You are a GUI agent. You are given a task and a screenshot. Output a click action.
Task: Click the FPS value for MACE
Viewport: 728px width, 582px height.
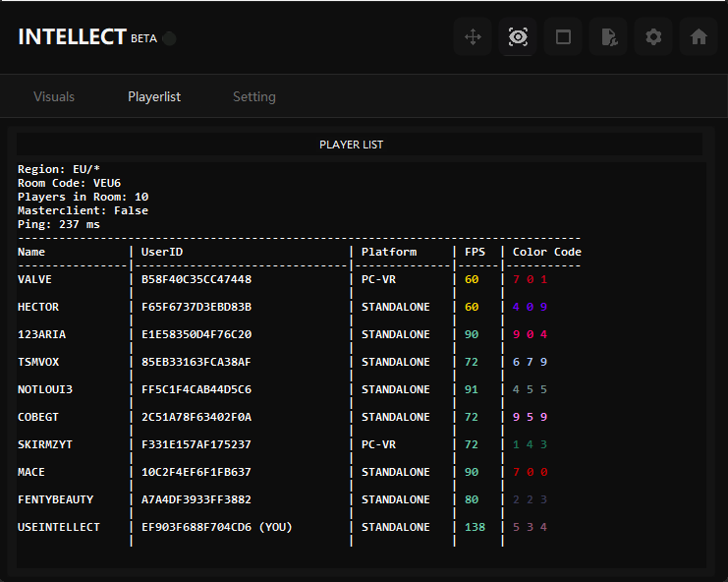click(x=472, y=472)
